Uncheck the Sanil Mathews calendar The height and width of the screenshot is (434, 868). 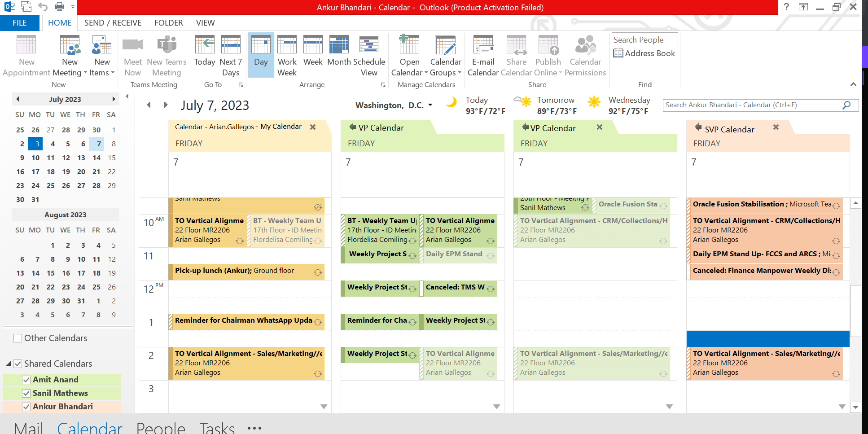click(26, 394)
